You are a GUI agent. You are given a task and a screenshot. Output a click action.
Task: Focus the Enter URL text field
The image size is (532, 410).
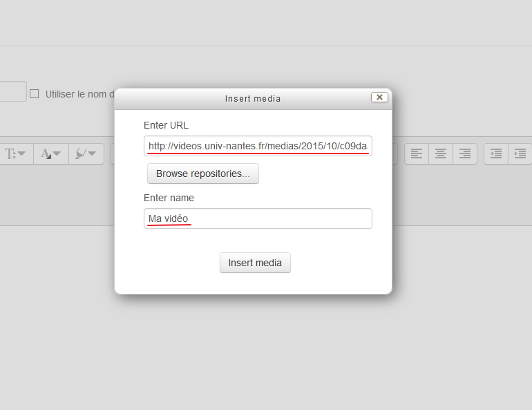pyautogui.click(x=258, y=146)
